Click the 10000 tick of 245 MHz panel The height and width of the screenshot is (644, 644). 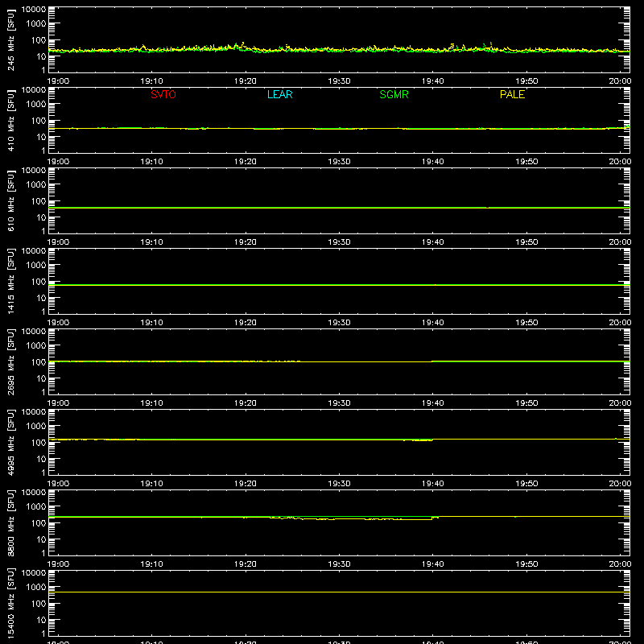point(34,10)
